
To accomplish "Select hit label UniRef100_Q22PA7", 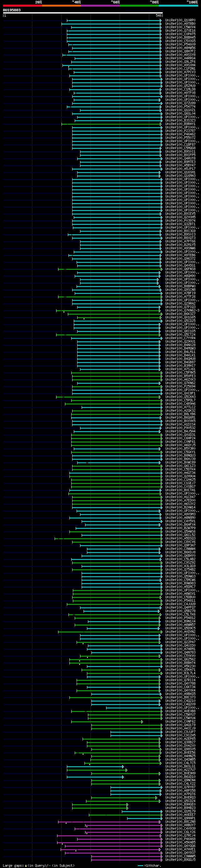I will [180, 642].
